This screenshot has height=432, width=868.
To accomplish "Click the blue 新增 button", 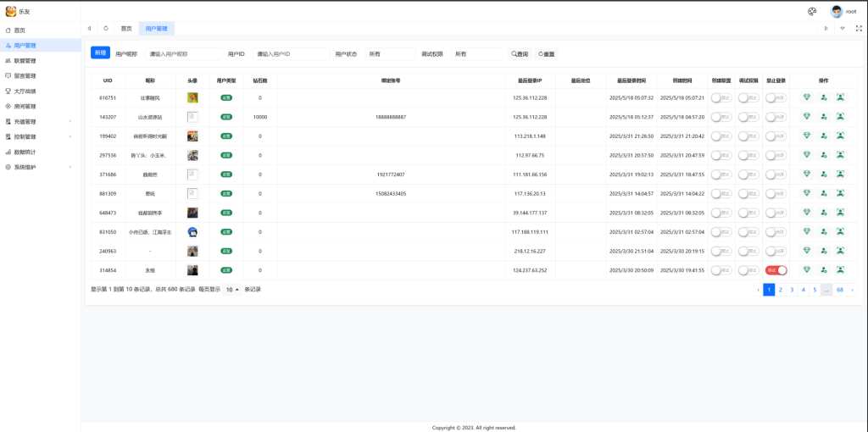I will click(x=100, y=53).
